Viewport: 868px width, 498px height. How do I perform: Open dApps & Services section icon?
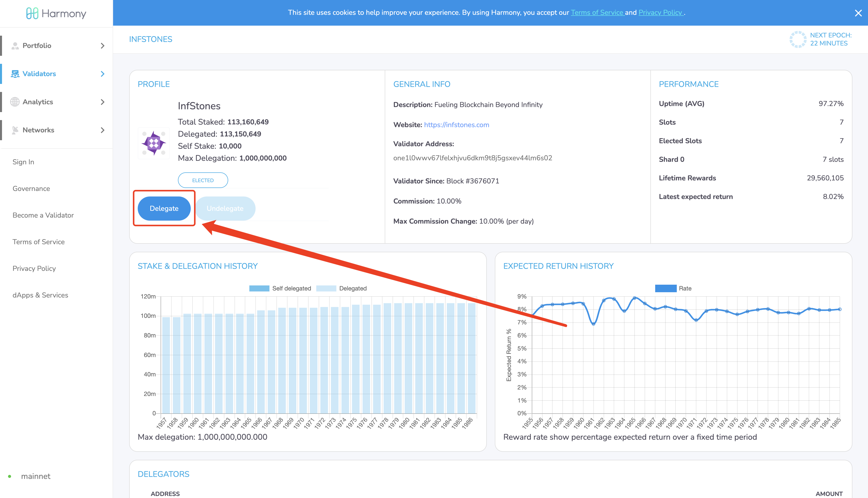pos(40,295)
